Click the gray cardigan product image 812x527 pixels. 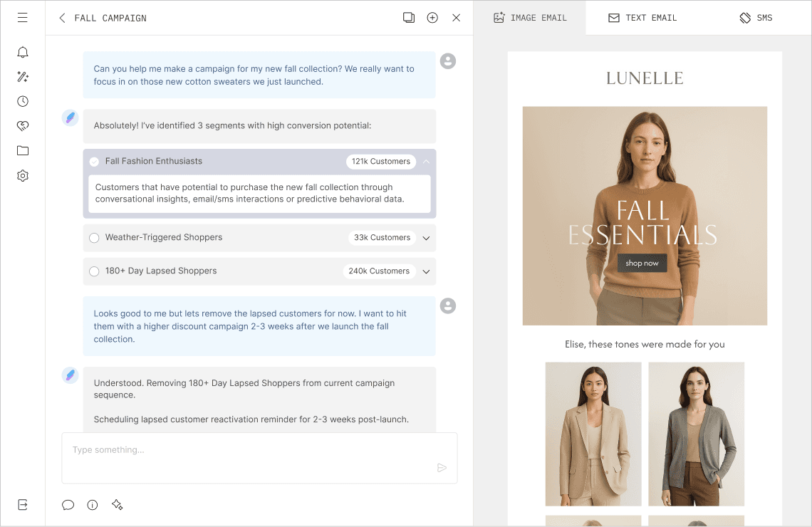click(697, 434)
